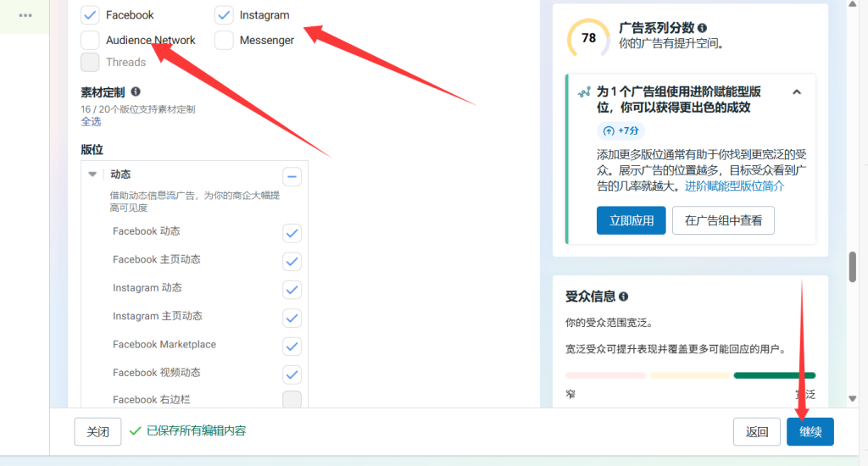The image size is (868, 466).
Task: Click the 立即应用 button
Action: 631,220
